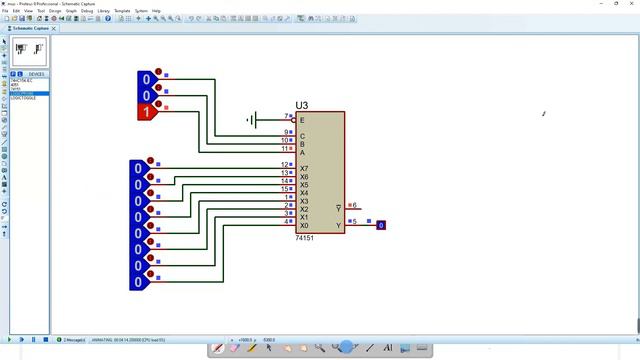The width and height of the screenshot is (640, 360).
Task: Click the increment actuator above C input
Action: click(158, 71)
